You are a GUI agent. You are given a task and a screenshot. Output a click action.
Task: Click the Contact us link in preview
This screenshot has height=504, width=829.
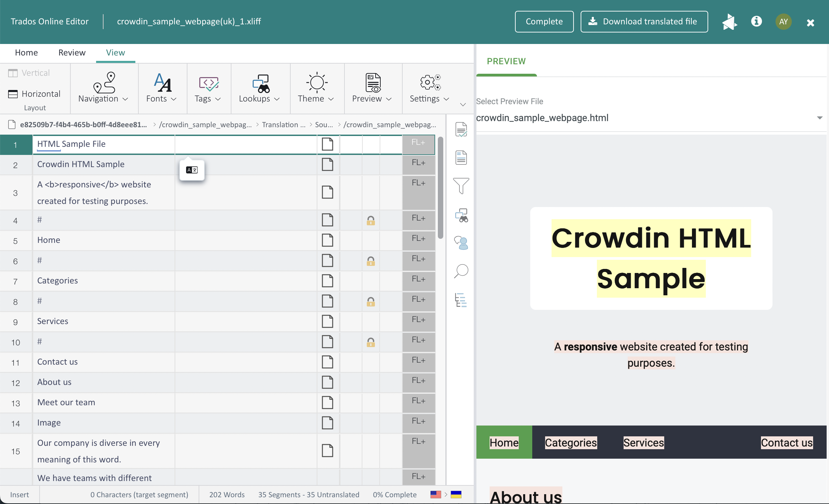(787, 442)
